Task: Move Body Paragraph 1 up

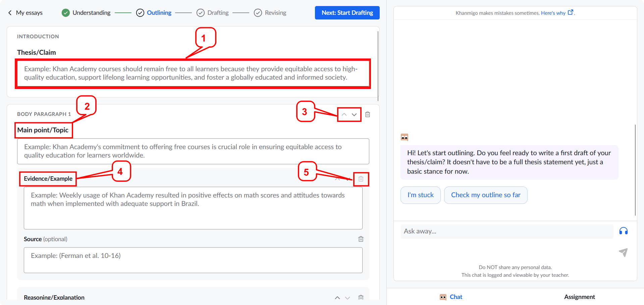Action: 344,115
